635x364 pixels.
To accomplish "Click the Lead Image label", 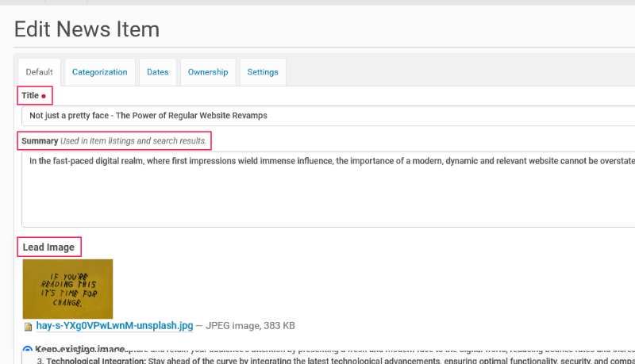I will [48, 247].
